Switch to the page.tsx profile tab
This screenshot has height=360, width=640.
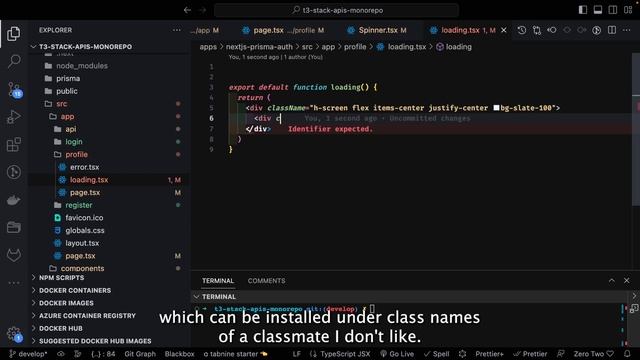click(283, 30)
